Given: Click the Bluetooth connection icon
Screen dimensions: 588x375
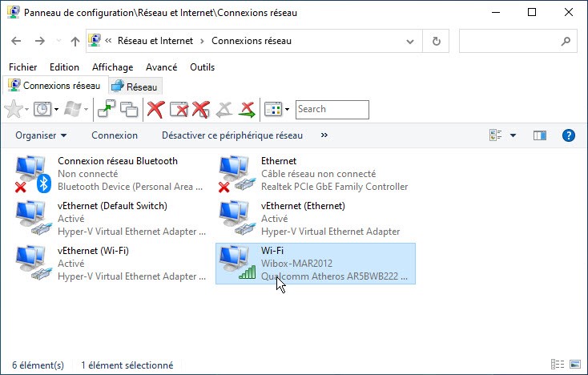Looking at the screenshot, I should click(x=33, y=174).
